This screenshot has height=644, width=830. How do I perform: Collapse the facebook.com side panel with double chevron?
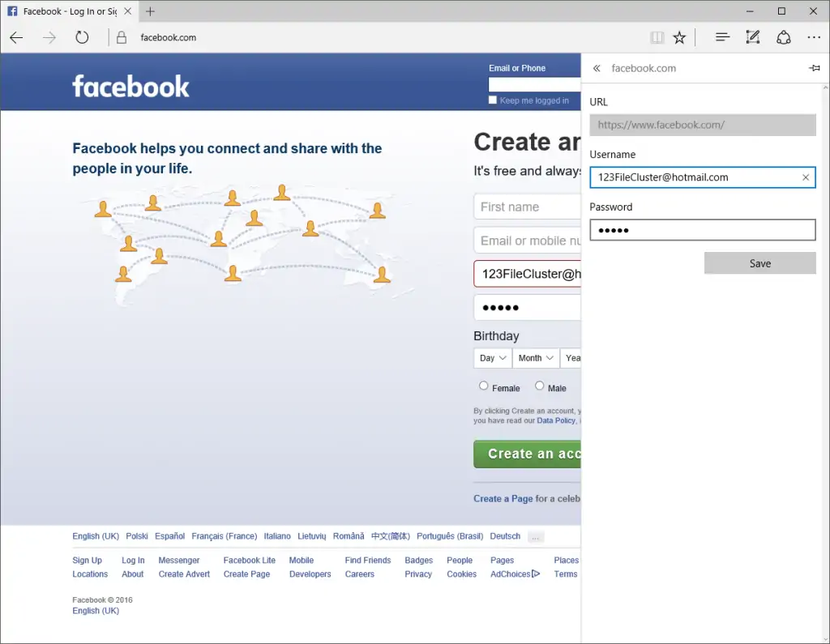[x=597, y=68]
